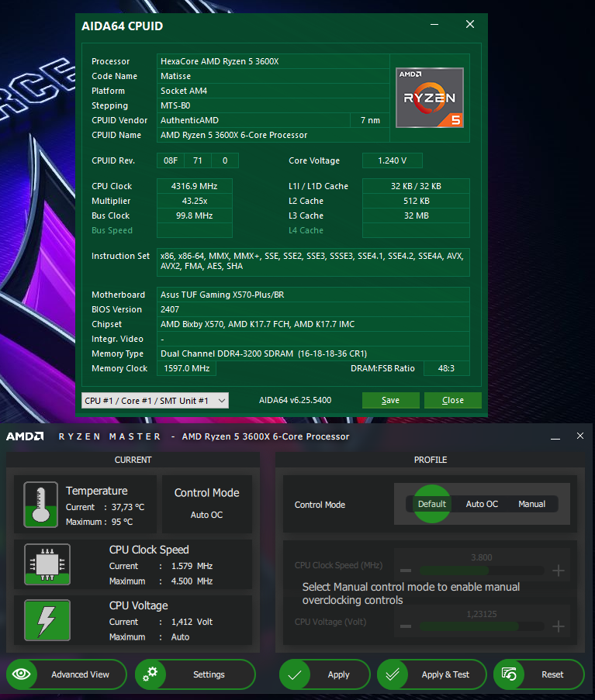Click the CPU Voltage slider track
Screen dimensions: 595x700
coord(482,626)
